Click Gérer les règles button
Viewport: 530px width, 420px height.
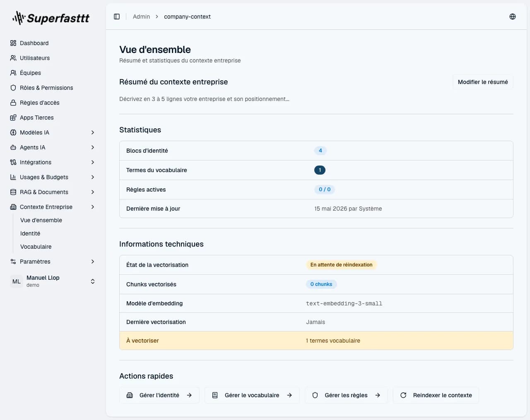click(x=346, y=395)
